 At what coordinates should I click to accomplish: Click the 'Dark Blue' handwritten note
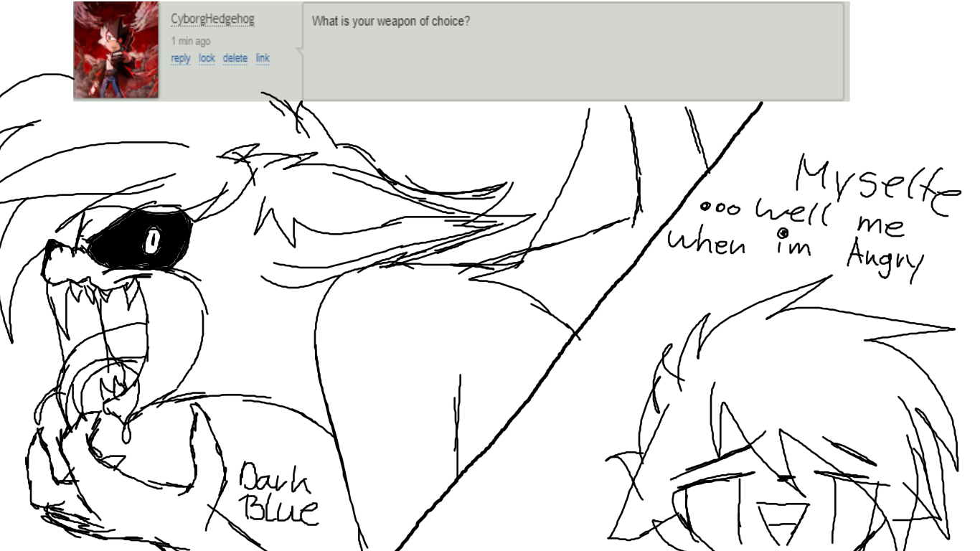point(278,496)
